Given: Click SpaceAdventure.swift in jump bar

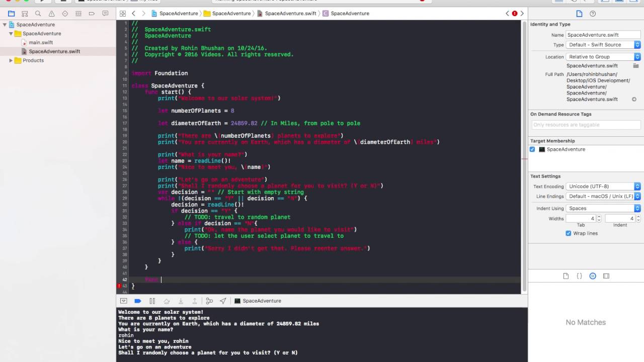Looking at the screenshot, I should [286, 14].
